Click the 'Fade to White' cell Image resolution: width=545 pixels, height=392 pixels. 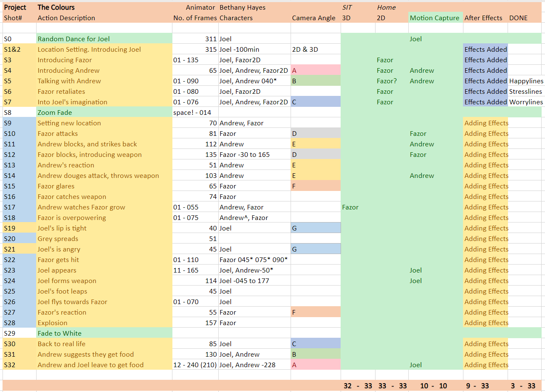point(104,333)
